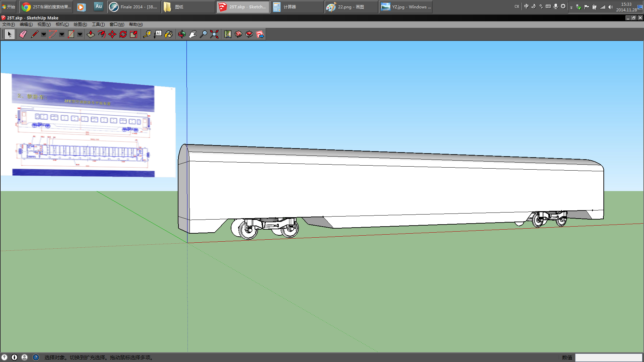Select the Pan hand tool
Screen dimensions: 644x362
193,34
